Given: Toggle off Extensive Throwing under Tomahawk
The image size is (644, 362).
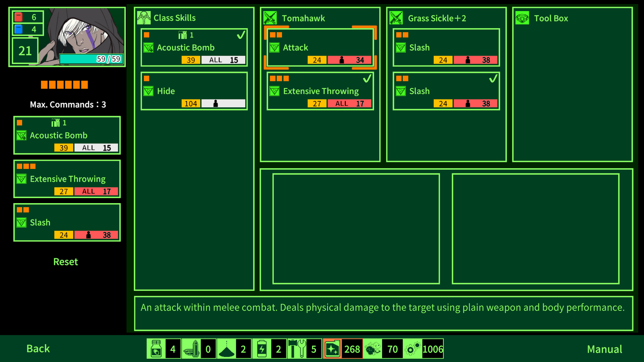Looking at the screenshot, I should click(320, 91).
